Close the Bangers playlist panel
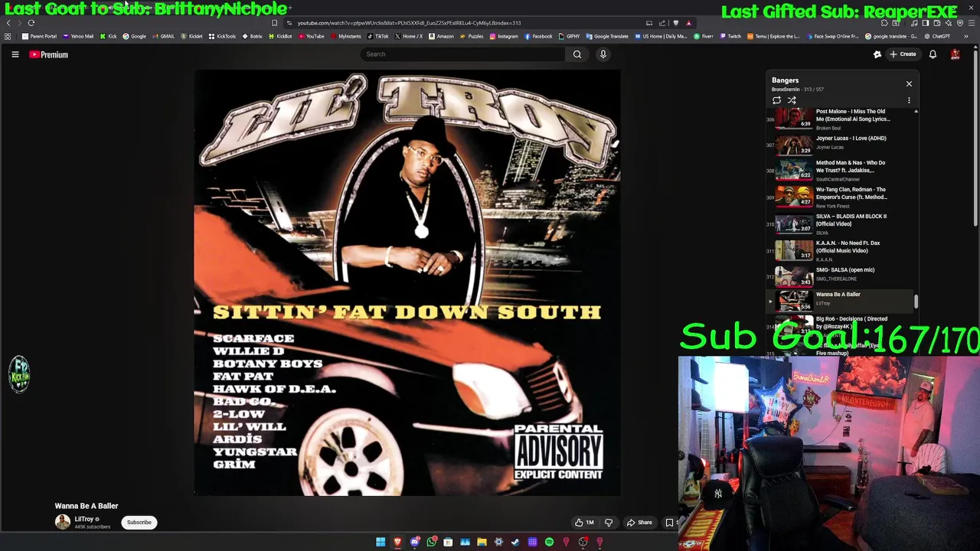The width and height of the screenshot is (980, 551). tap(909, 83)
